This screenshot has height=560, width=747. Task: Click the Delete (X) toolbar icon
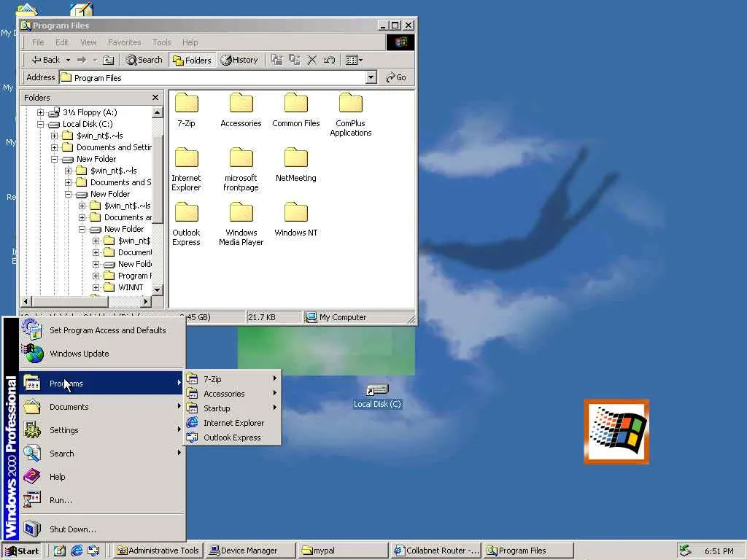(311, 60)
